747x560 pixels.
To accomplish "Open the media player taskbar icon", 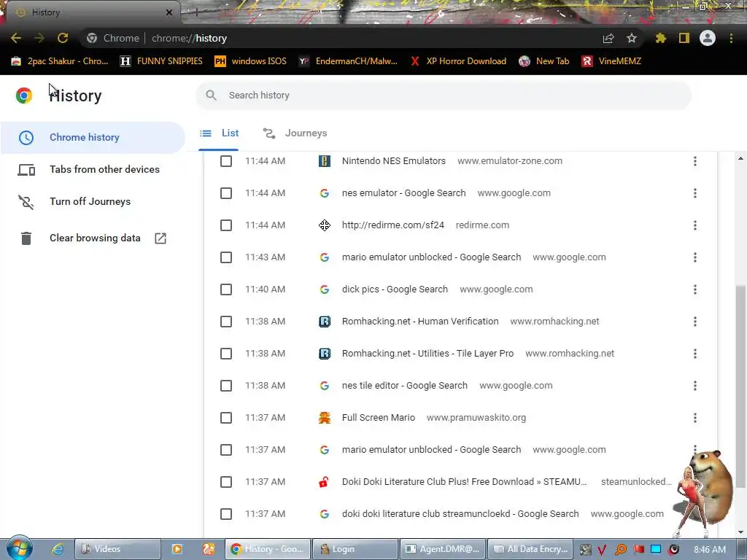I will pos(177,549).
